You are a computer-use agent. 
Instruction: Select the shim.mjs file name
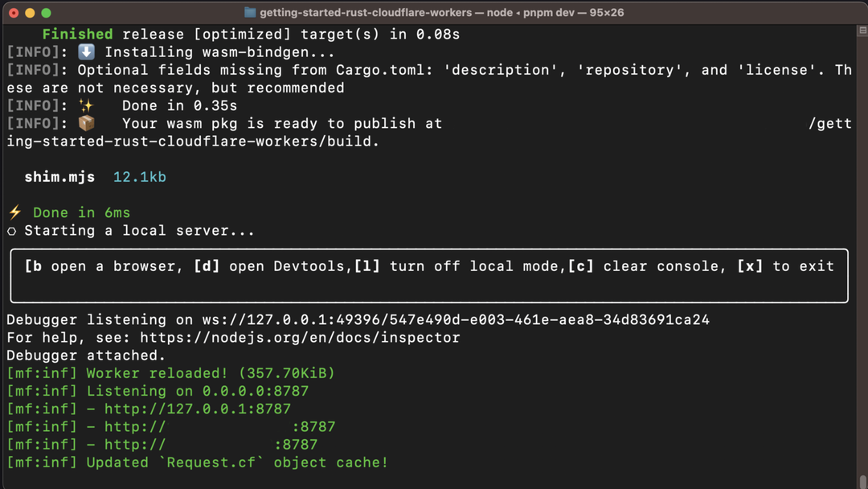click(x=59, y=177)
